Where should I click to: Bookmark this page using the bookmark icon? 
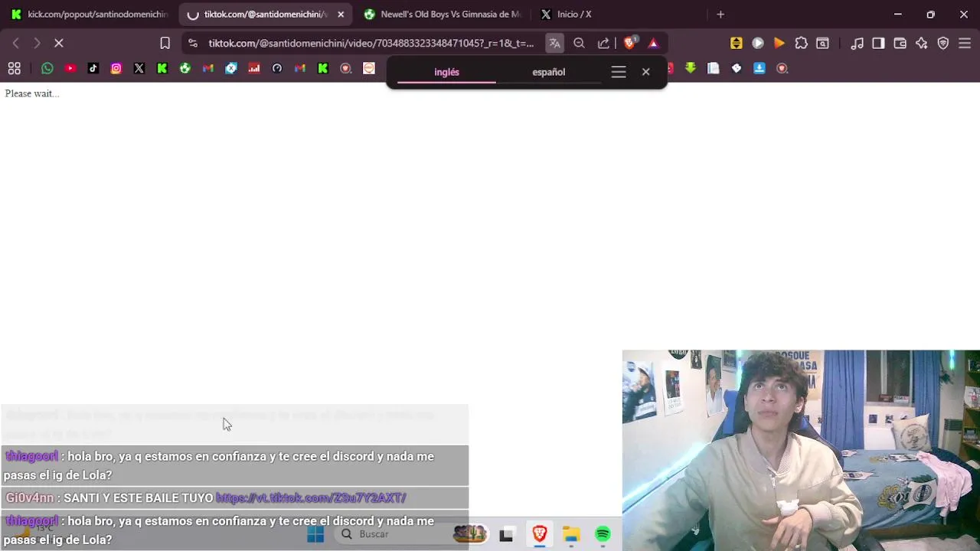click(x=165, y=44)
